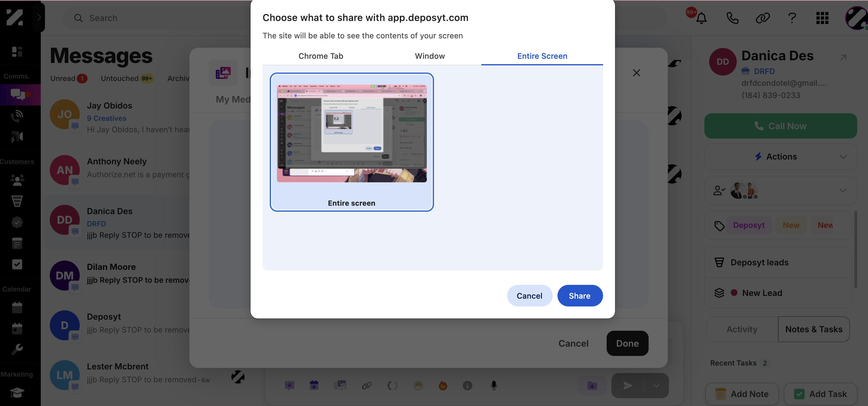The image size is (868, 406).
Task: Open the send button options chevron
Action: pyautogui.click(x=656, y=386)
